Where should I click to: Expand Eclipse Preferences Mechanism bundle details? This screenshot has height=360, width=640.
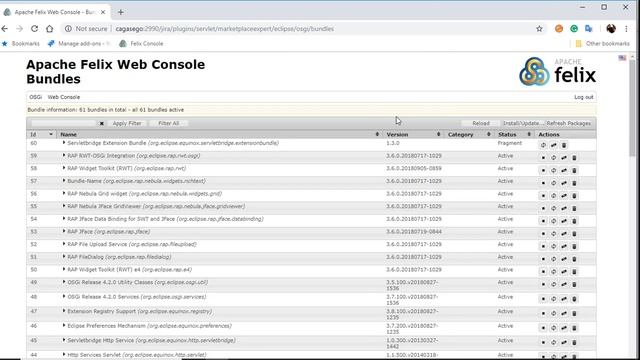[x=64, y=326]
